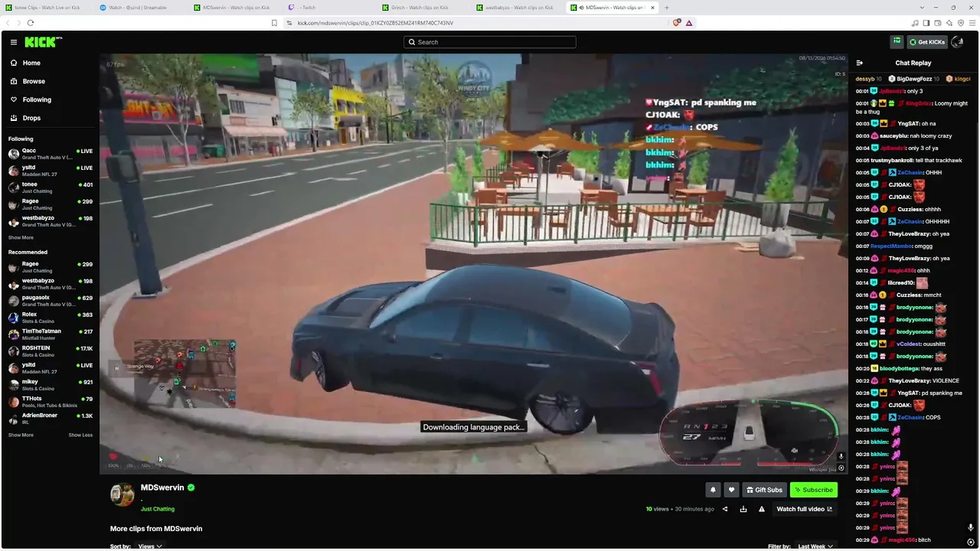Open TTHots channel in Recommended
Image resolution: width=980 pixels, height=551 pixels.
tap(51, 402)
